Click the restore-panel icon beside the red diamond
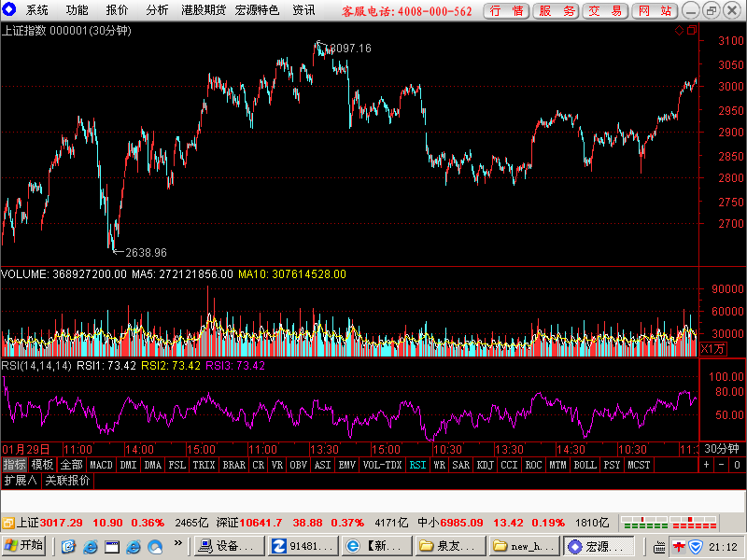The image size is (747, 560). pyautogui.click(x=692, y=31)
